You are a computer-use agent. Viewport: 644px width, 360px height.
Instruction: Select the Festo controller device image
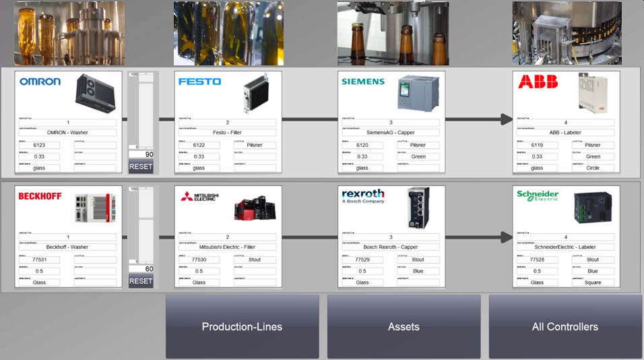tap(256, 92)
